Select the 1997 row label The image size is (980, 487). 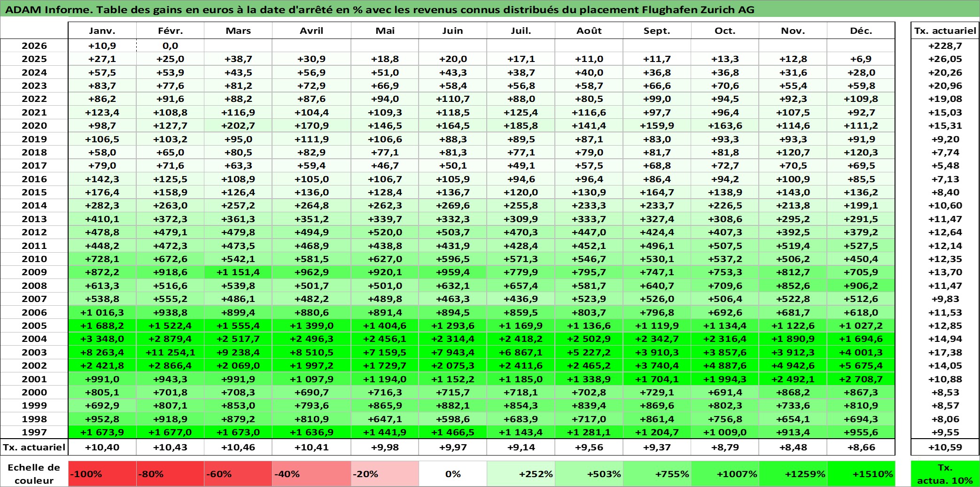34,432
